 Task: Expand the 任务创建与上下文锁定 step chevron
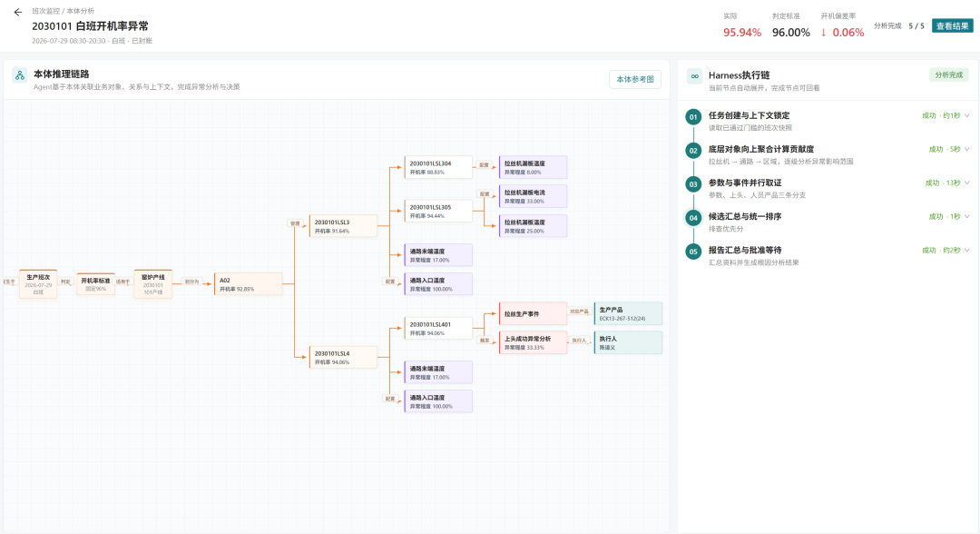point(967,115)
